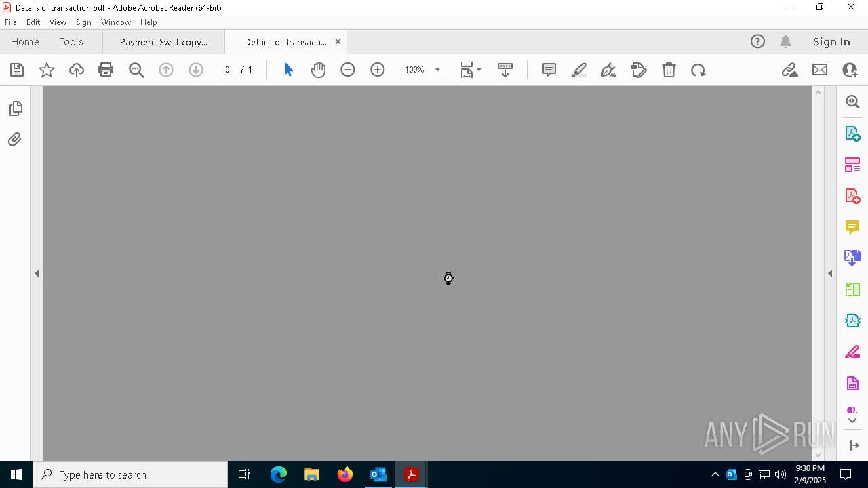Screen dimensions: 868x488
Task: Click the taskbar search box
Action: tap(130, 474)
